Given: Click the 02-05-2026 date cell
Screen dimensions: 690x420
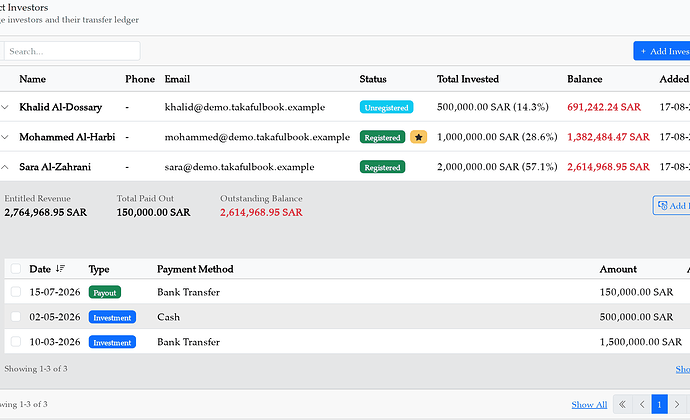Looking at the screenshot, I should tap(55, 317).
